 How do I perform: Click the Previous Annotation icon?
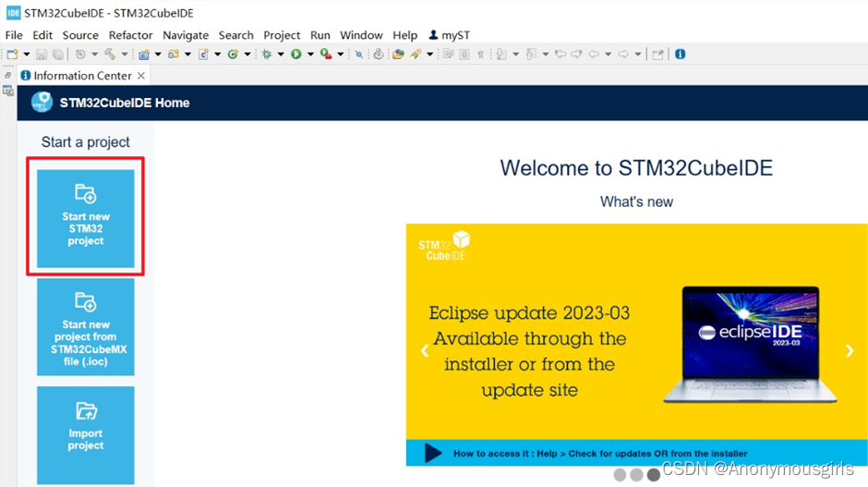click(x=531, y=55)
